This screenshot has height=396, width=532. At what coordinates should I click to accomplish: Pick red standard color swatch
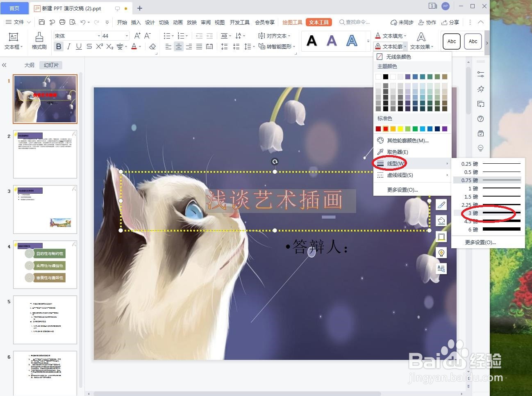tap(386, 129)
